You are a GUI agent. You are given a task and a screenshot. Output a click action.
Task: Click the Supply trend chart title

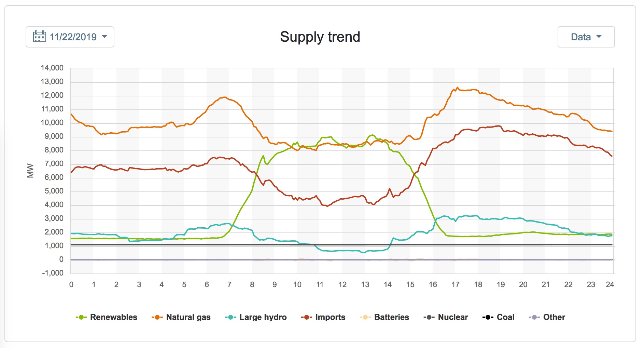coord(320,37)
